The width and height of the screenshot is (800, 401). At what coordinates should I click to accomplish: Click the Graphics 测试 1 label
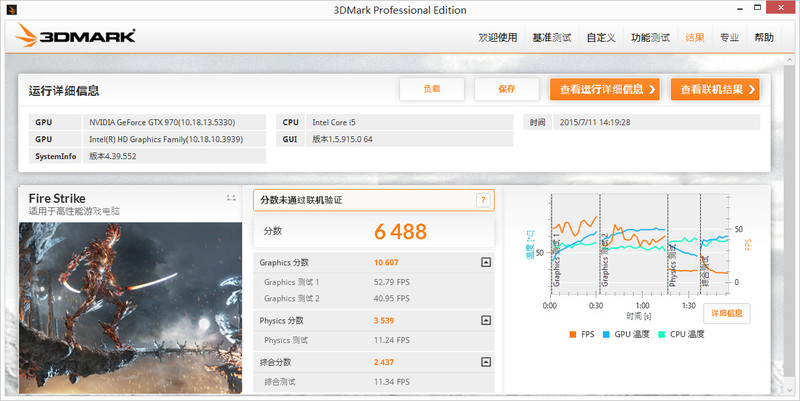[291, 282]
